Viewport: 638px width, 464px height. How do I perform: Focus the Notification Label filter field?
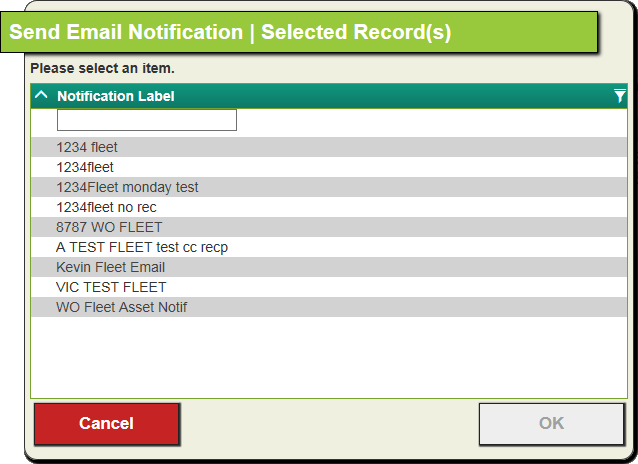(146, 120)
